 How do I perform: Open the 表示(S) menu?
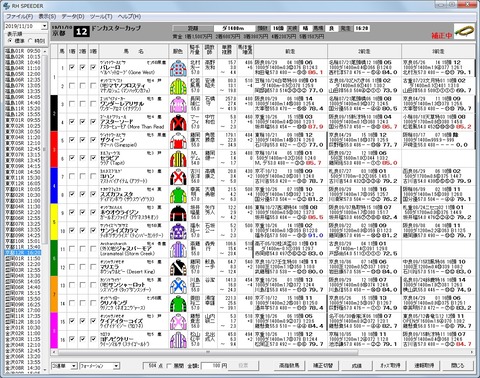(x=47, y=16)
